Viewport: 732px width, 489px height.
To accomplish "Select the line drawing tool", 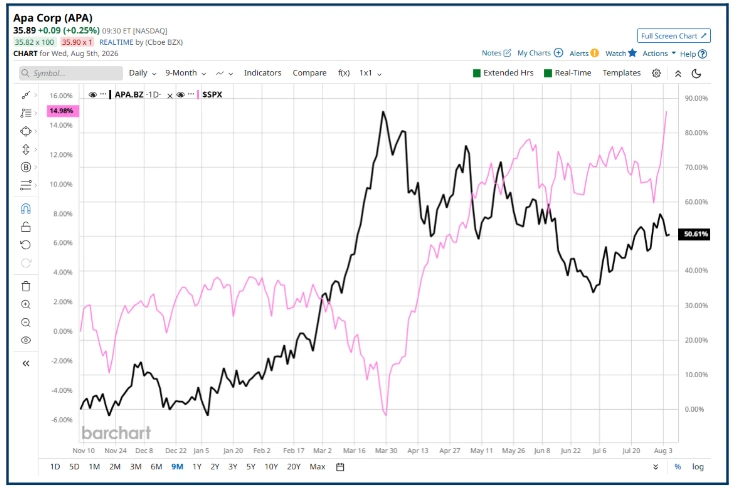I will tap(26, 95).
